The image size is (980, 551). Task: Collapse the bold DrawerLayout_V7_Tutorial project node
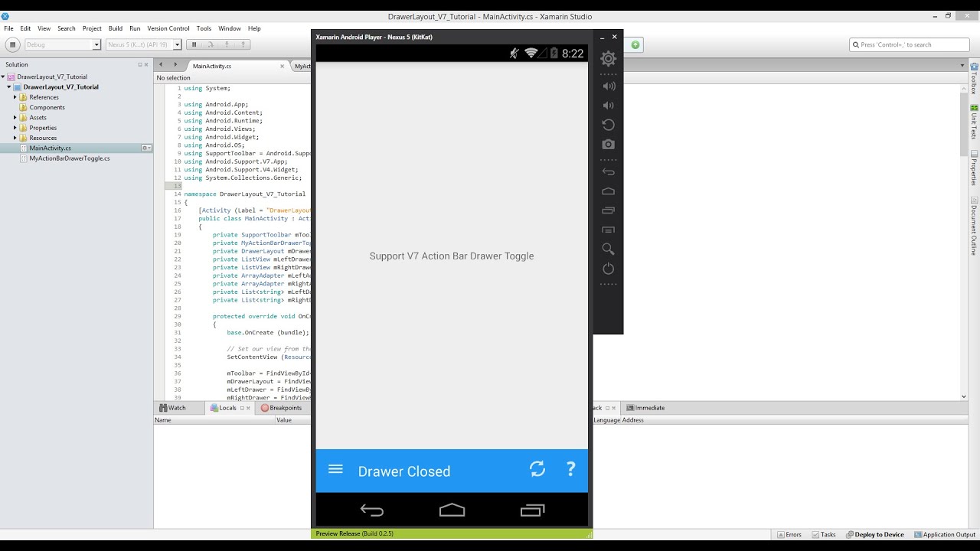[x=8, y=87]
